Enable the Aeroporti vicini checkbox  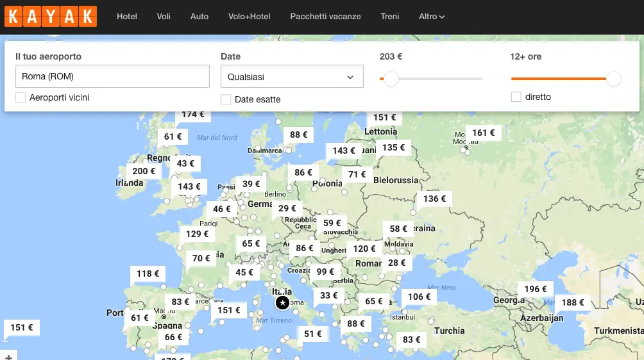(x=21, y=97)
